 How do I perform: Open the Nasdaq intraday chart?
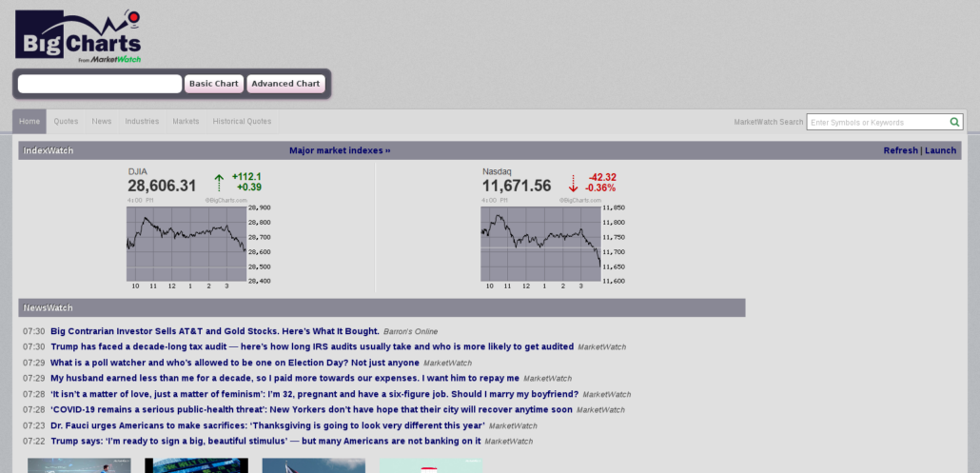coord(553,244)
